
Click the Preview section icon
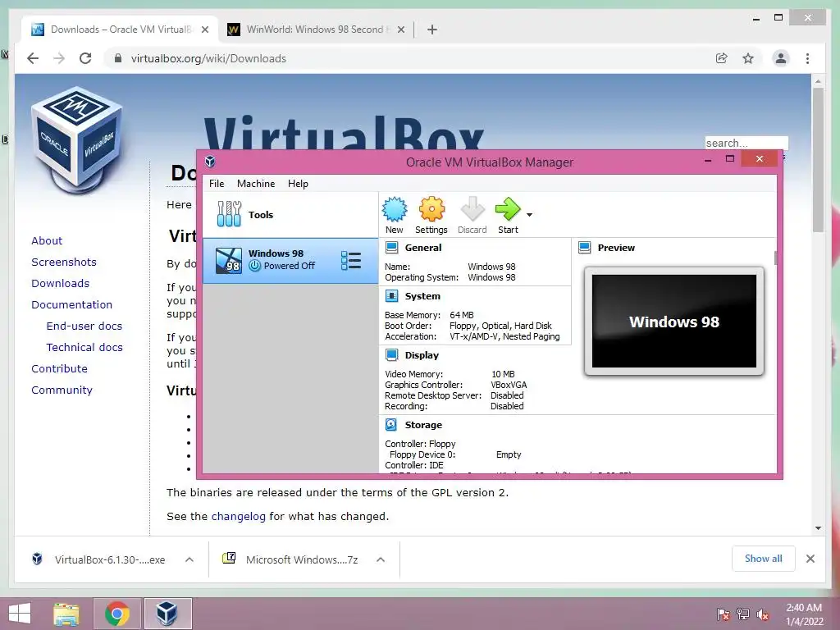tap(584, 248)
